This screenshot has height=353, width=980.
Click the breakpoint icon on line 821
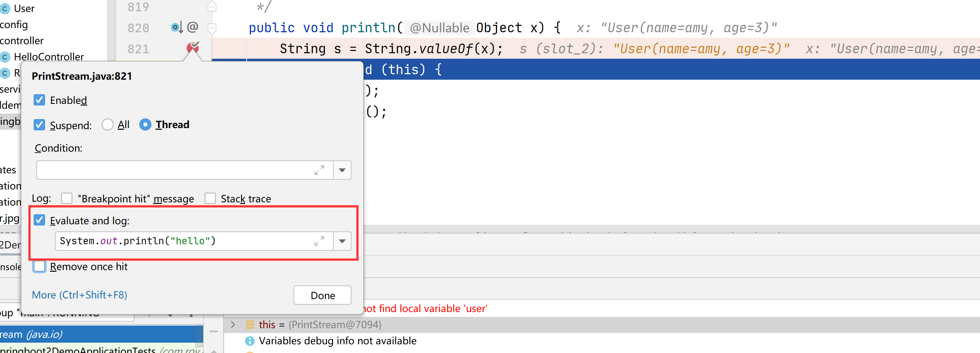(193, 48)
